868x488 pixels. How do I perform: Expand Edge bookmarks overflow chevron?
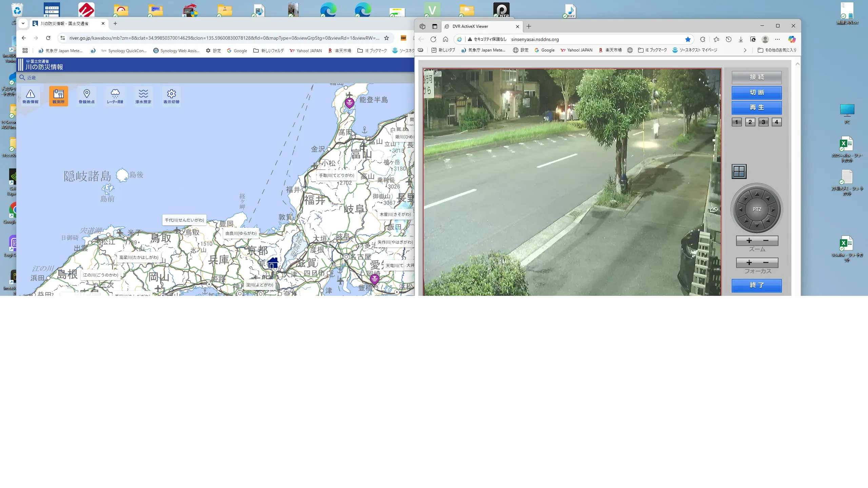click(x=745, y=50)
